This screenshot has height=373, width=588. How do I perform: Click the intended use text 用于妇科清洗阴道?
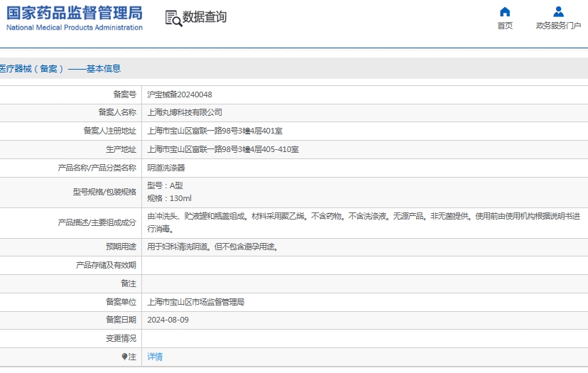click(213, 247)
